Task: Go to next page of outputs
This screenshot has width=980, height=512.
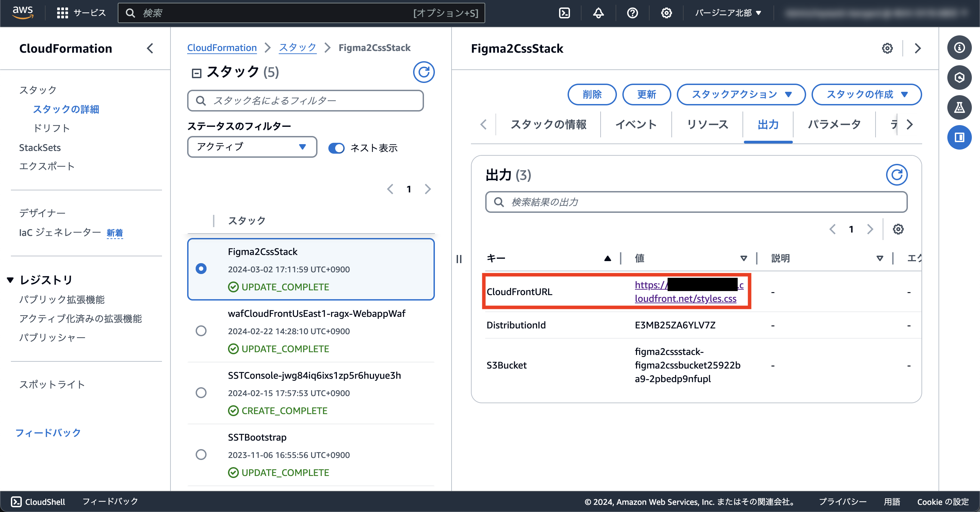Action: 870,229
